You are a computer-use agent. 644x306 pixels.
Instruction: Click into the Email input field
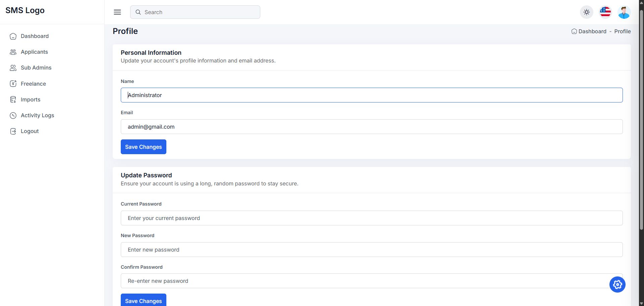tap(371, 127)
